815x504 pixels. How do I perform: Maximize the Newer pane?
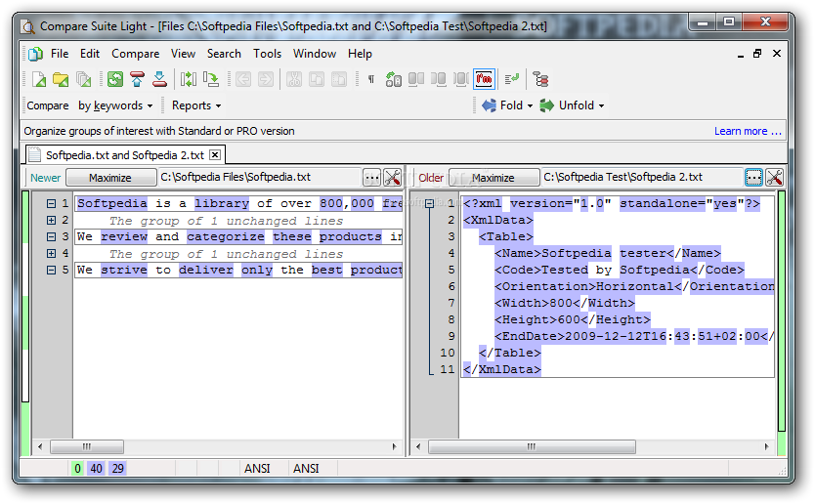[110, 178]
